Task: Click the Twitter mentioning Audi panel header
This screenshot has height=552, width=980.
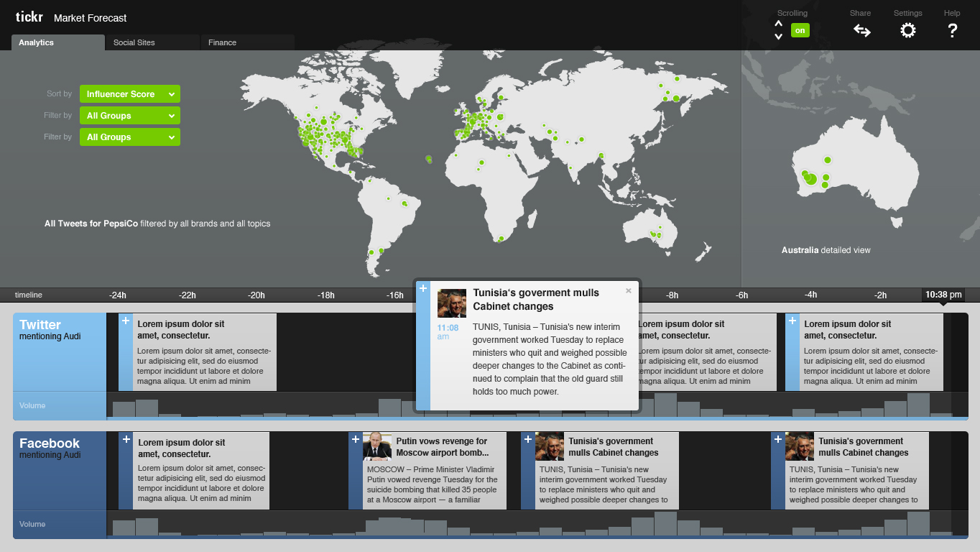Action: [x=60, y=352]
